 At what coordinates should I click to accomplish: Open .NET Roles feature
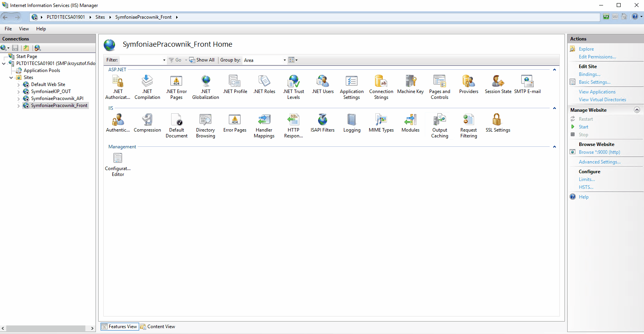[x=264, y=85]
